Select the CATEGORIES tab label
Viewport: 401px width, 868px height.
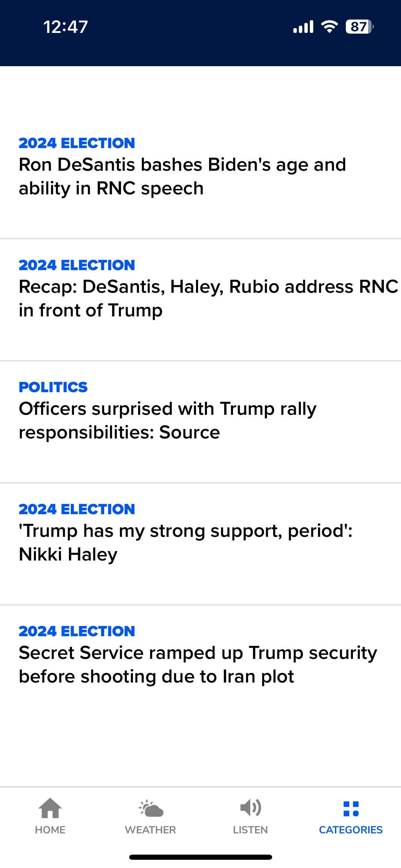(x=351, y=830)
